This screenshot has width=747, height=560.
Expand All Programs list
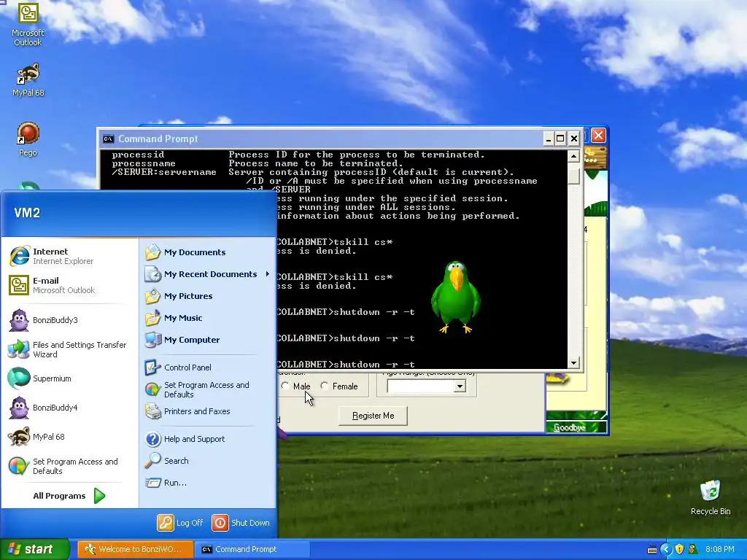(69, 496)
